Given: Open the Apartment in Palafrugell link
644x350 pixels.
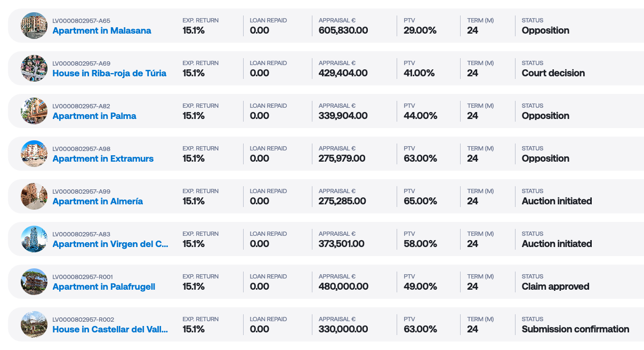Looking at the screenshot, I should point(104,287).
